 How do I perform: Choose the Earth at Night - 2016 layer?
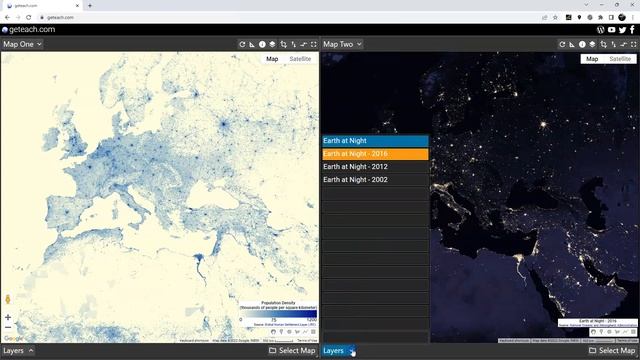(x=376, y=154)
